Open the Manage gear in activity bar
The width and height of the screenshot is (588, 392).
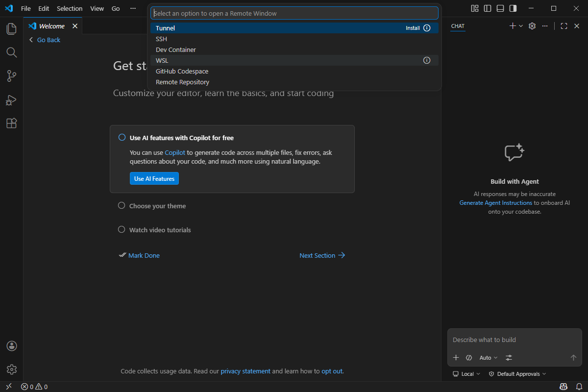click(x=12, y=369)
